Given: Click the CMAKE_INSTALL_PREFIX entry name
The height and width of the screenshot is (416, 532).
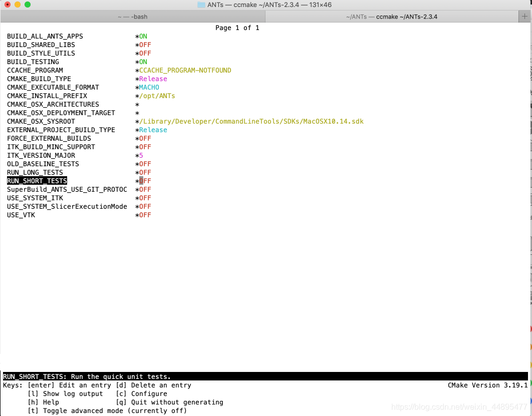Looking at the screenshot, I should coord(47,96).
